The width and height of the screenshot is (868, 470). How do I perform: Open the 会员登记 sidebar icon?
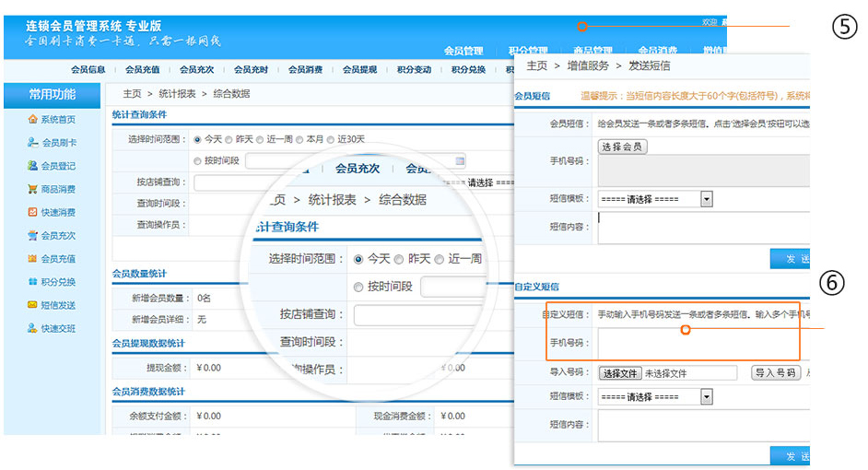coord(32,166)
